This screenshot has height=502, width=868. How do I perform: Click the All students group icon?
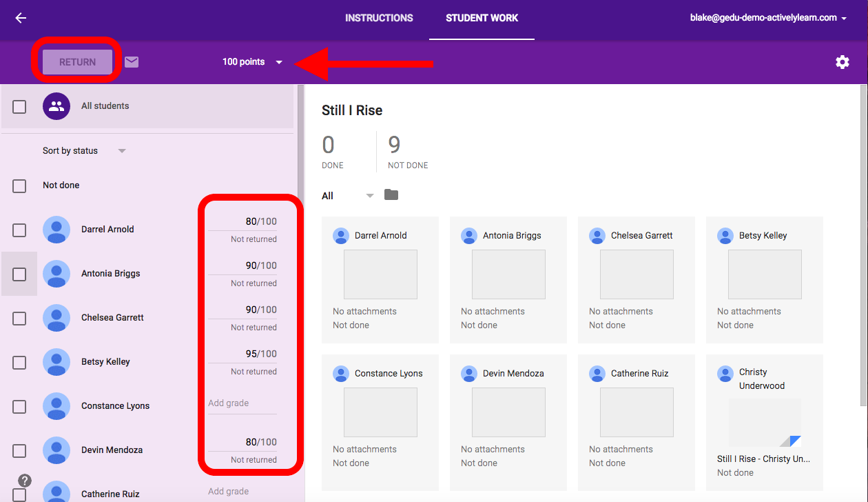coord(56,106)
